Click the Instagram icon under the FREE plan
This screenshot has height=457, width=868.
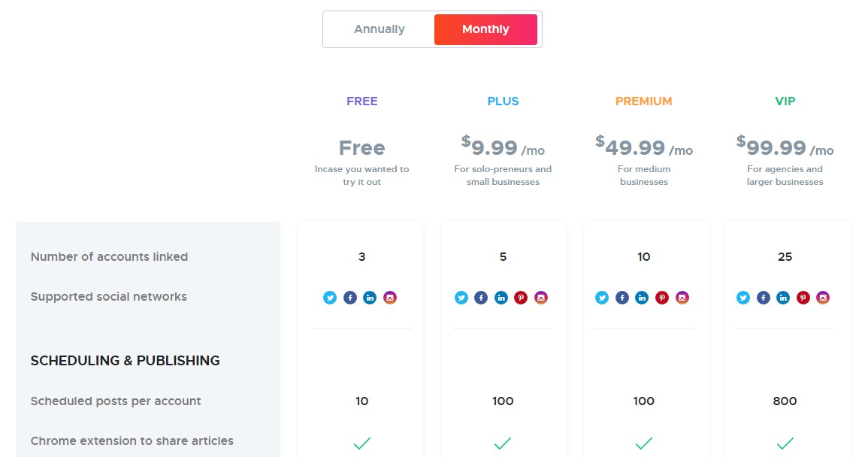(x=390, y=298)
